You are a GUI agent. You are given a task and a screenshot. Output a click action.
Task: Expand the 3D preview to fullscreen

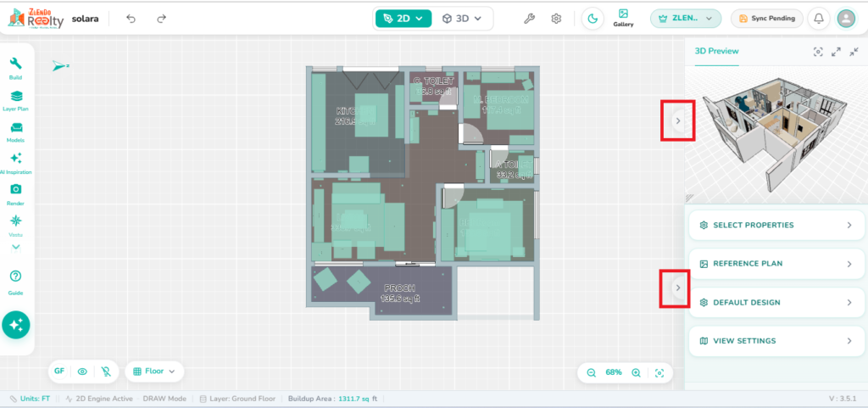pyautogui.click(x=836, y=52)
